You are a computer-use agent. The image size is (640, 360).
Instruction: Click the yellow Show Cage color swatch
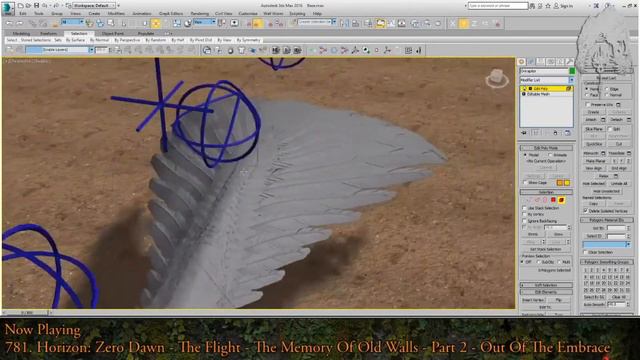(567, 183)
